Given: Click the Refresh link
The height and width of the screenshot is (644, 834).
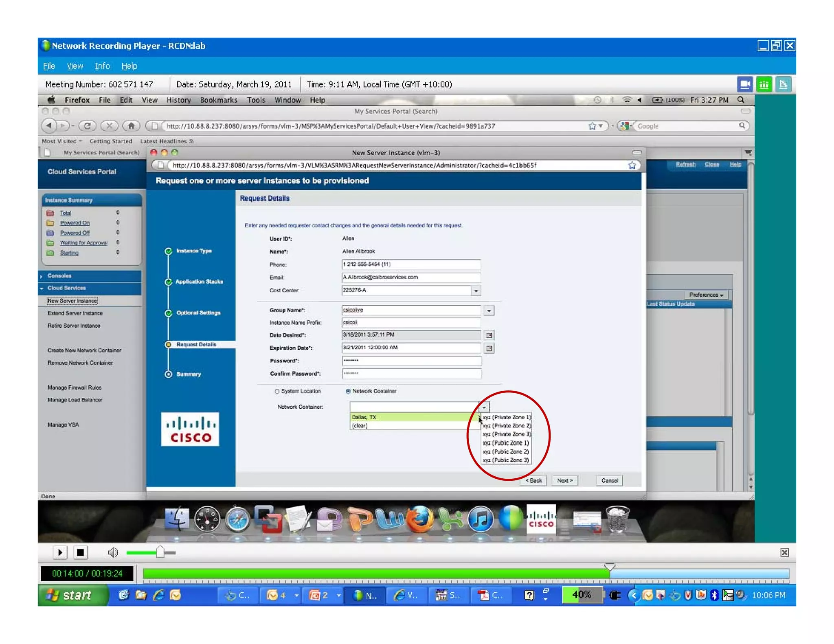Looking at the screenshot, I should [685, 164].
